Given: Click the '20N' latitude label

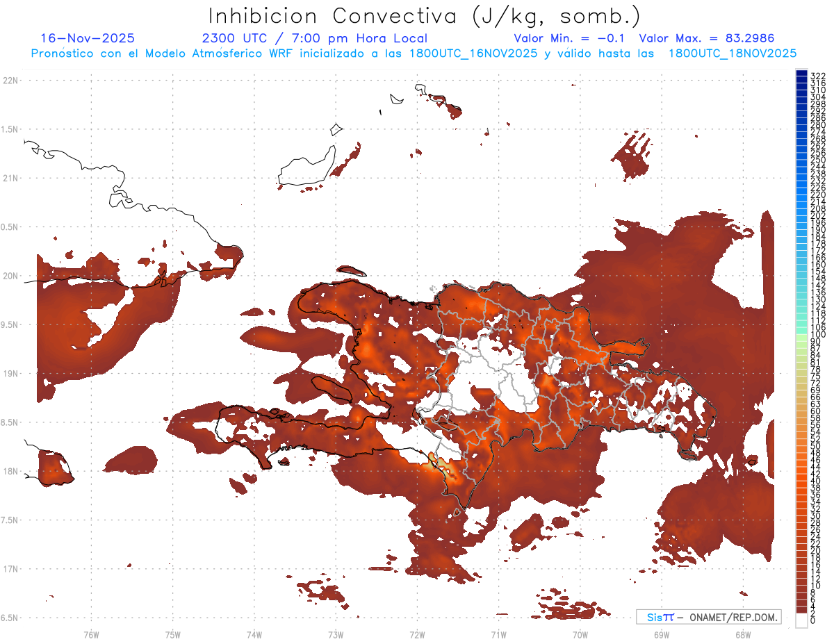Looking at the screenshot, I should 12,276.
